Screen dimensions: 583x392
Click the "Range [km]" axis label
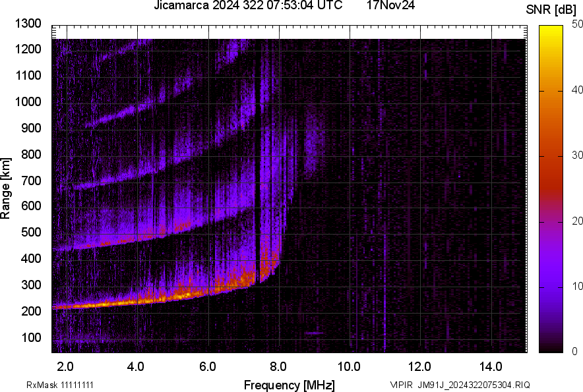point(5,188)
